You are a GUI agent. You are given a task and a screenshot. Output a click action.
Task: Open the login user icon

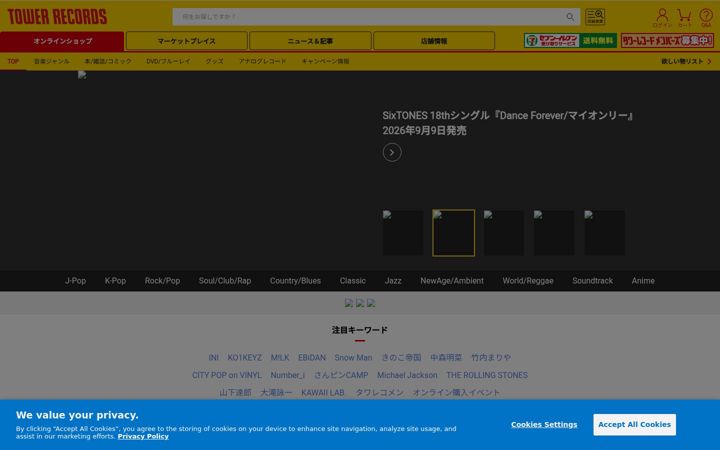[662, 17]
